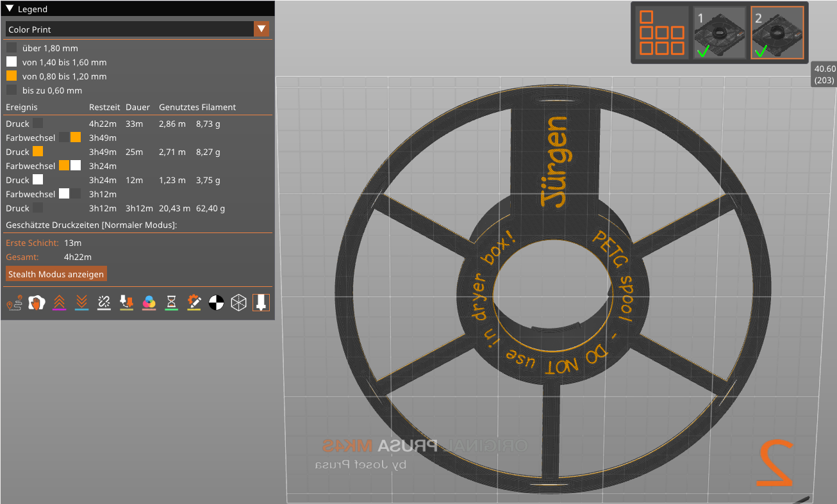Click Farbwechsel row at 3h24m
This screenshot has width=837, height=504.
click(62, 166)
